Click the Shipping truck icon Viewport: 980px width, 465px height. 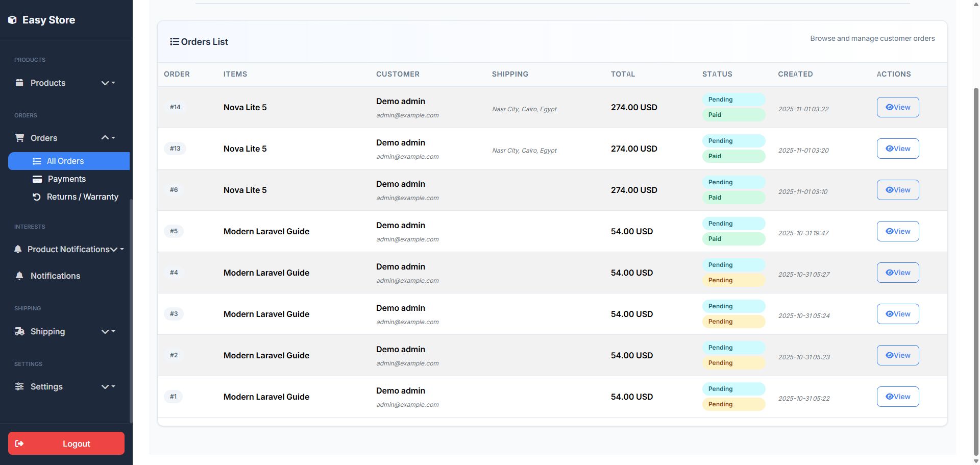pos(19,331)
